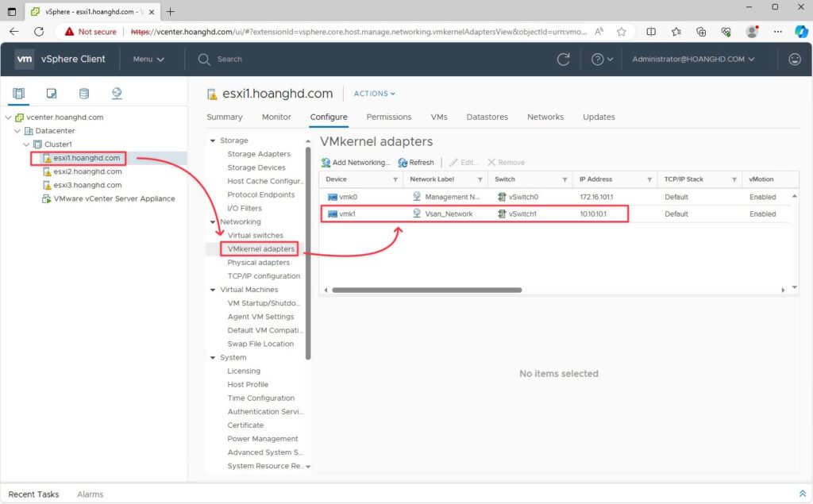Collapse the Networking settings section
This screenshot has height=504, width=813.
213,222
